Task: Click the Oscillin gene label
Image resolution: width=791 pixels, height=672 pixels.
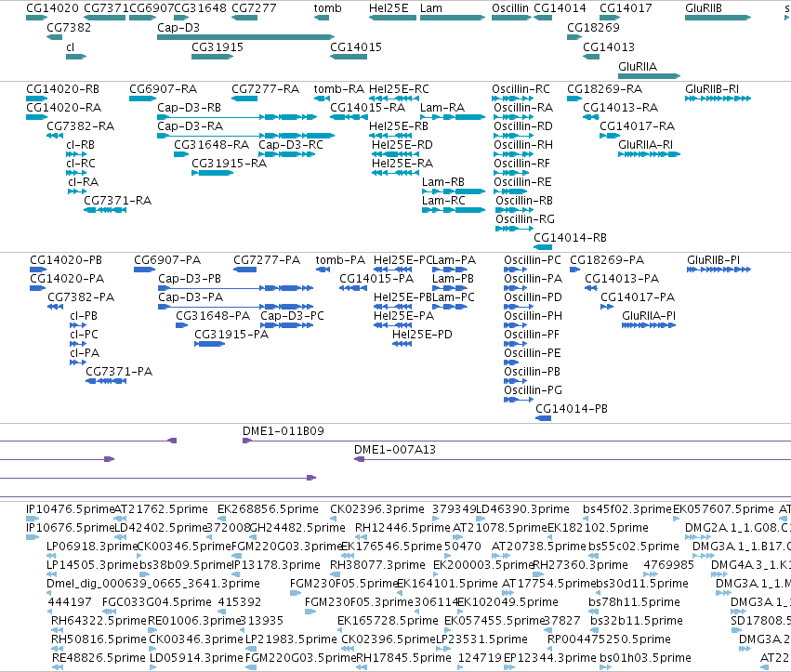Action: 510,8
